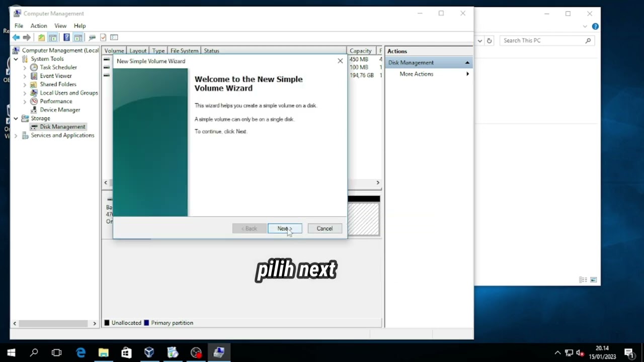Switch to large icons view in Explorer
This screenshot has width=644, height=362.
coord(594,280)
